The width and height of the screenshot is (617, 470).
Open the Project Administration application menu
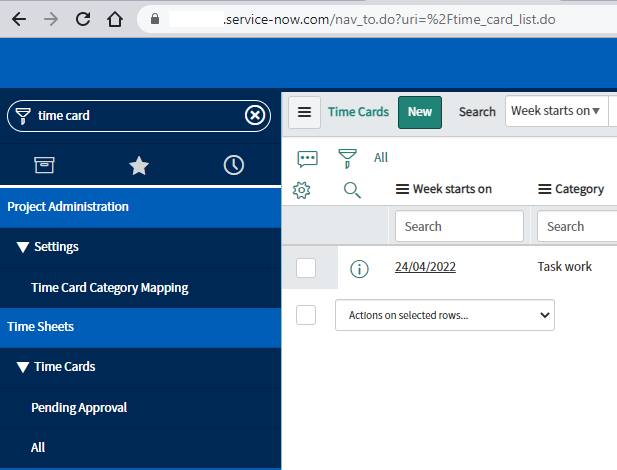pyautogui.click(x=140, y=207)
